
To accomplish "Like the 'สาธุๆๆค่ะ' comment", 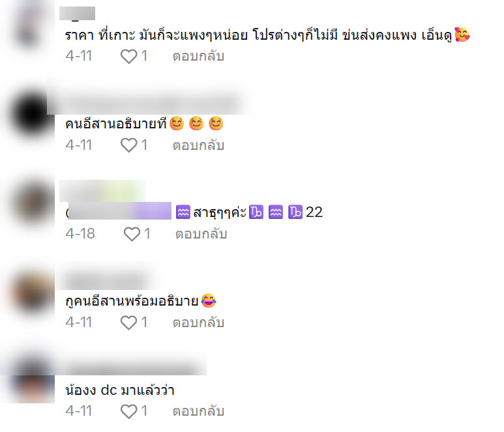I will (132, 234).
